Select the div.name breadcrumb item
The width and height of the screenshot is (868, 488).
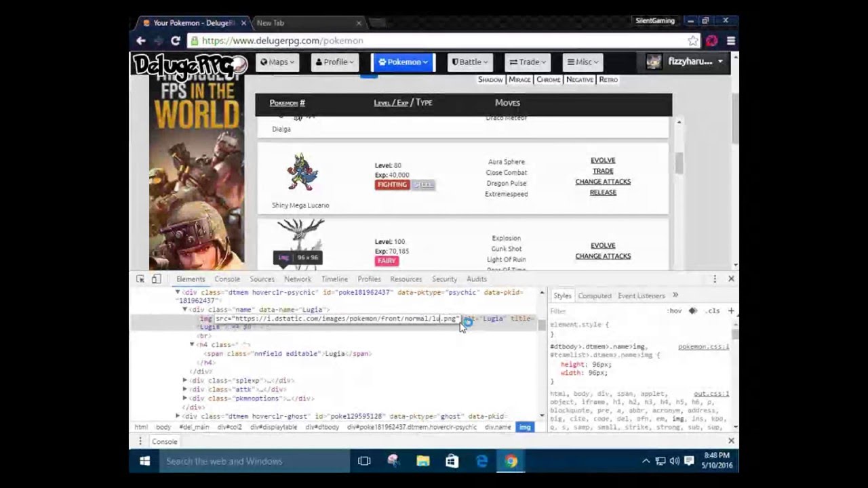[x=498, y=427]
